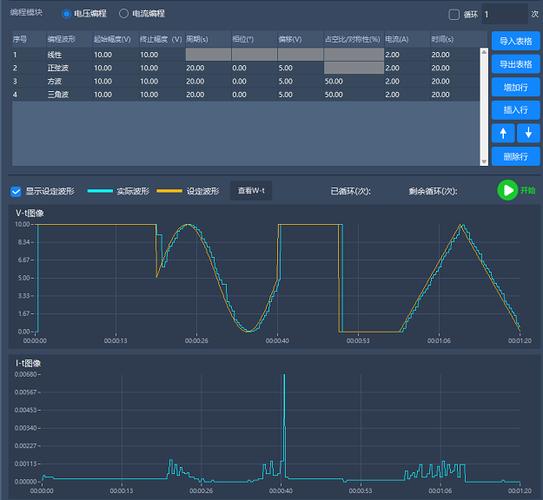
Task: Click the 起始幅度(V) column header
Action: tap(113, 39)
